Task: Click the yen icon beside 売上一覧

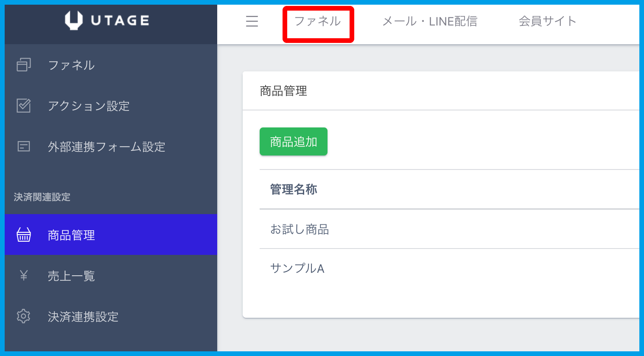Action: pos(24,276)
